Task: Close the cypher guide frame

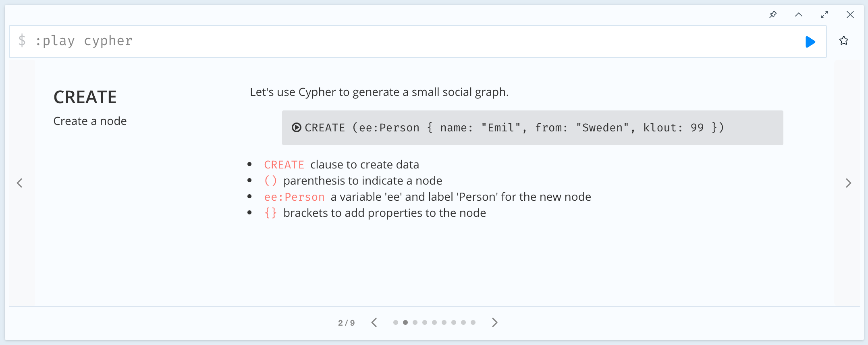Action: [x=850, y=15]
